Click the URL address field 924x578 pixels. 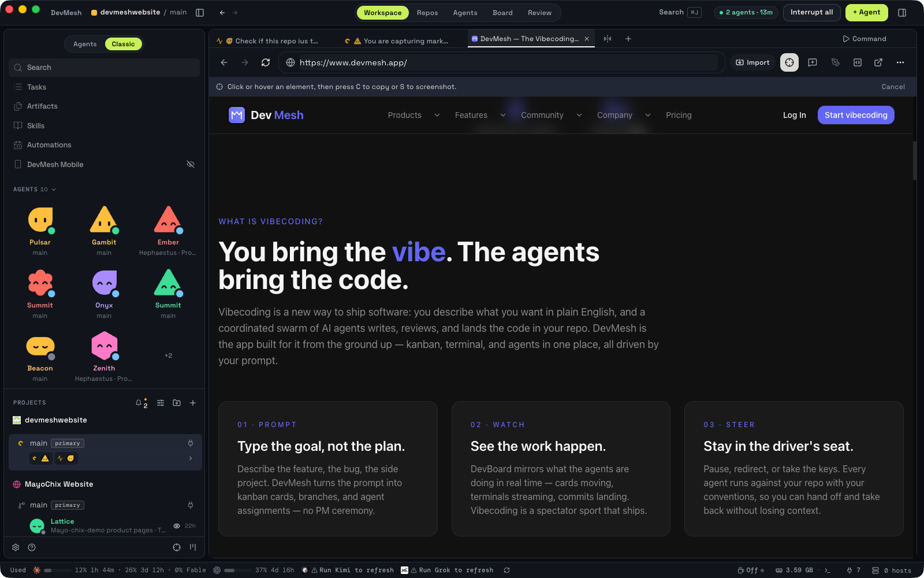(x=501, y=62)
